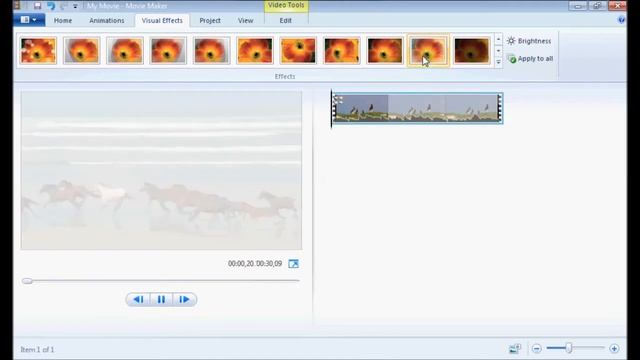Toggle full screen preview icon
The height and width of the screenshot is (360, 640).
click(x=293, y=264)
